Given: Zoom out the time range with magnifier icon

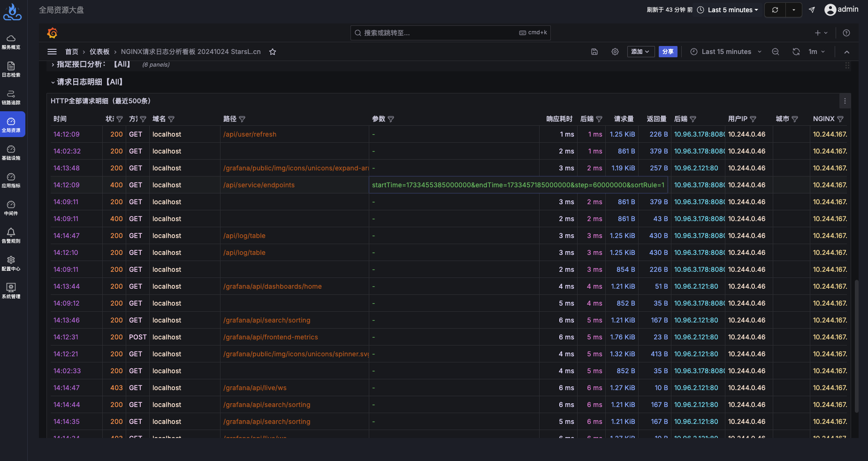Looking at the screenshot, I should click(x=775, y=52).
